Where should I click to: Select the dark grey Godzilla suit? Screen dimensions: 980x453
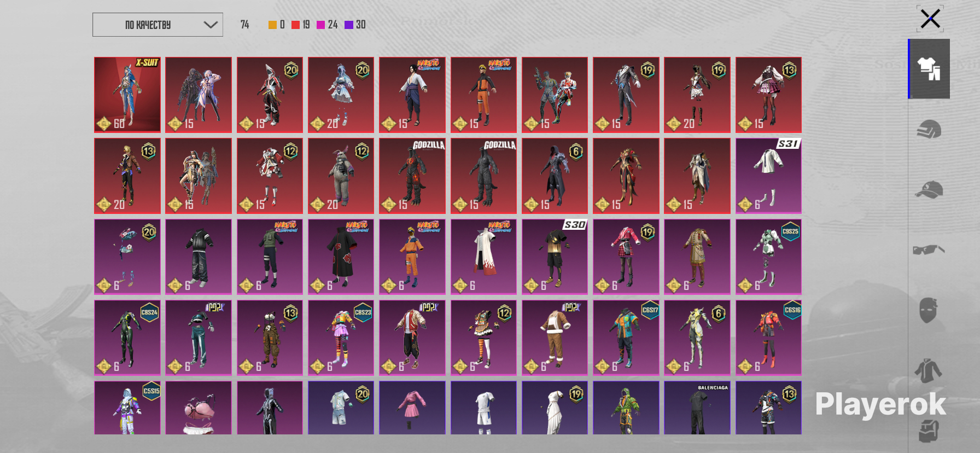point(483,176)
